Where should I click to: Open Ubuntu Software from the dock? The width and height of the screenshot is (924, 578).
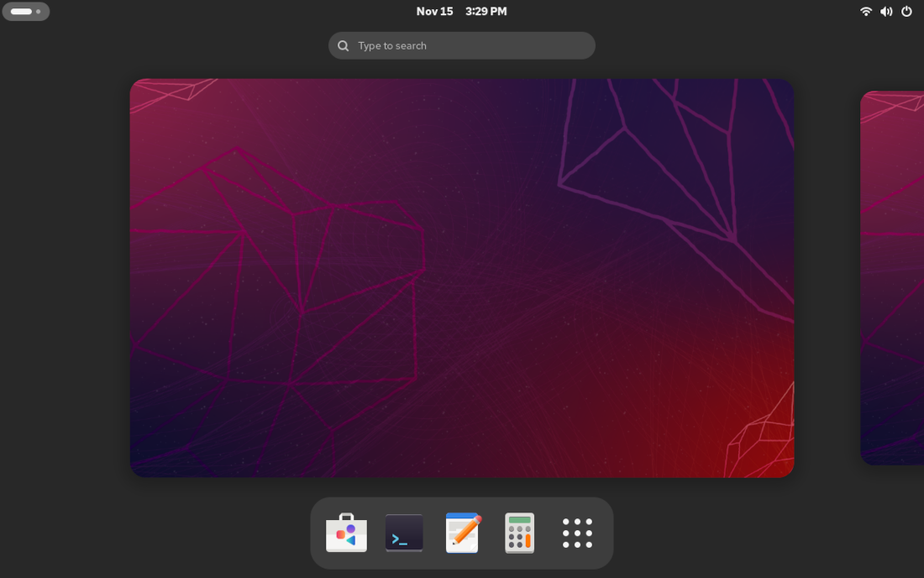point(346,533)
